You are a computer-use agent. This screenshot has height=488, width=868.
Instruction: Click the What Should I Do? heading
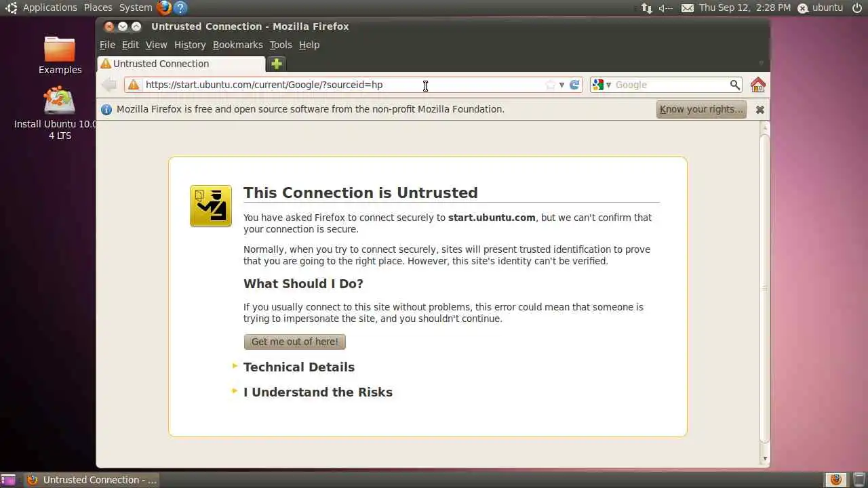point(303,283)
